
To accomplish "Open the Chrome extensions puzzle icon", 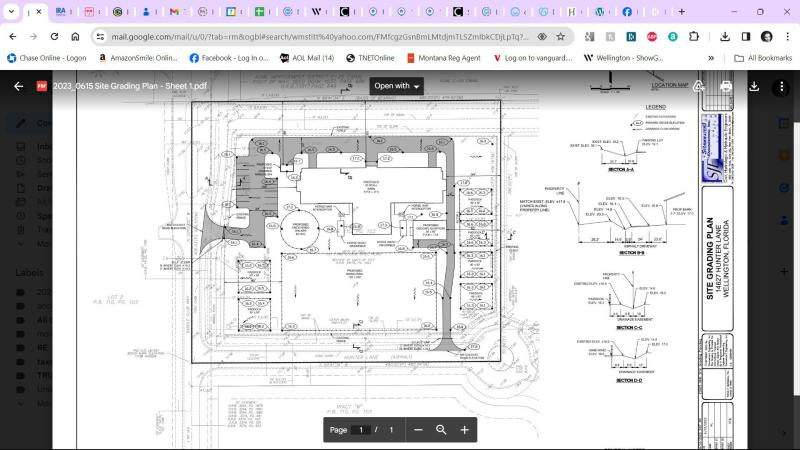I will (x=693, y=36).
